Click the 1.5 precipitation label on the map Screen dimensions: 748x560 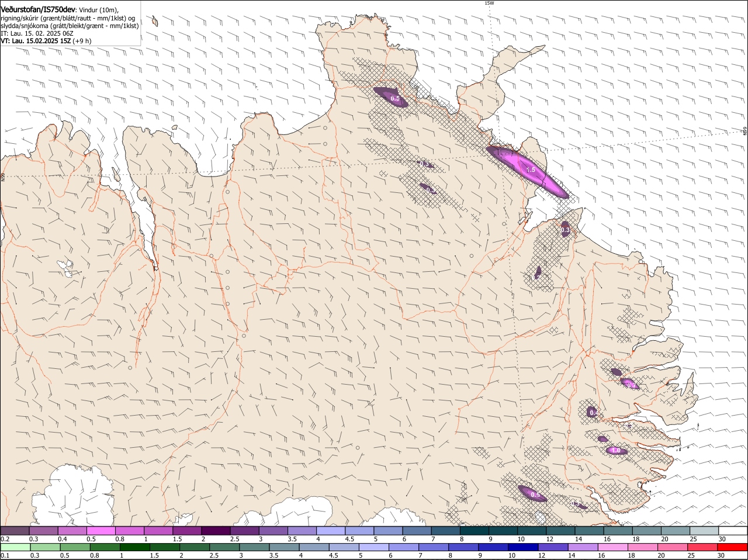tap(531, 170)
